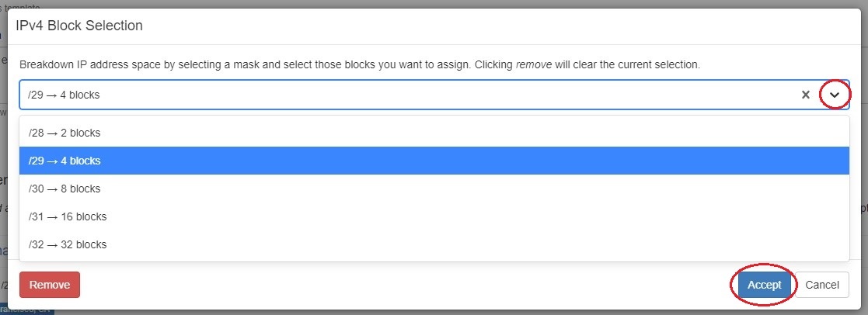Image resolution: width=868 pixels, height=315 pixels.
Task: Confirm the selection with Accept
Action: pos(764,285)
